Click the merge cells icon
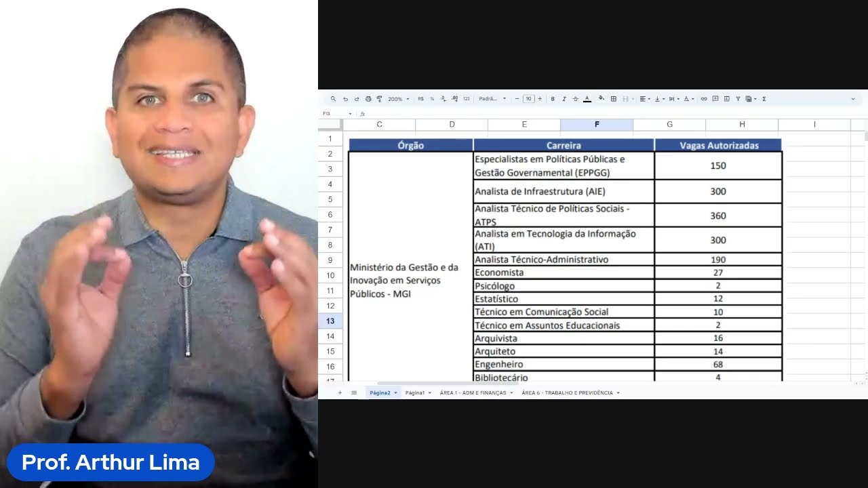This screenshot has height=488, width=868. (x=625, y=99)
